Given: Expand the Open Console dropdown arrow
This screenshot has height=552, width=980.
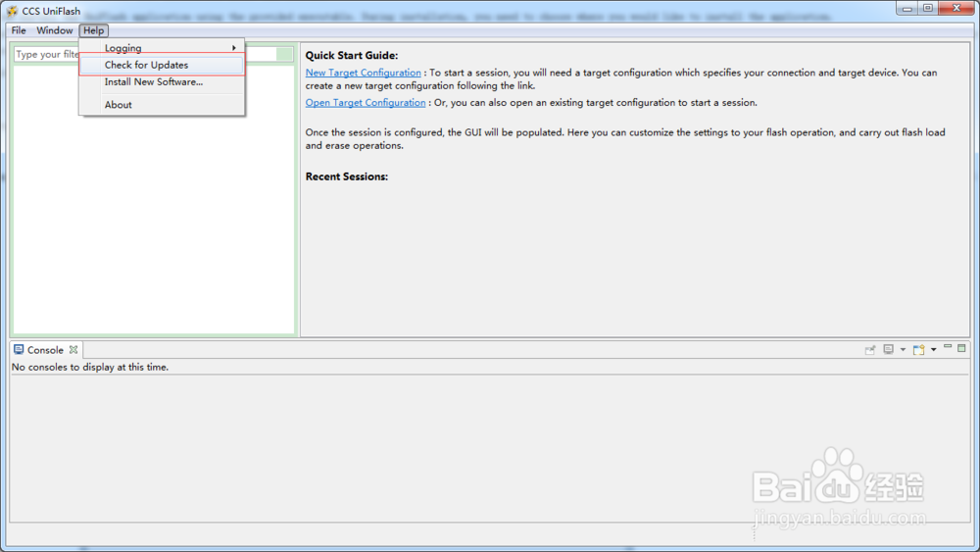Looking at the screenshot, I should 934,350.
